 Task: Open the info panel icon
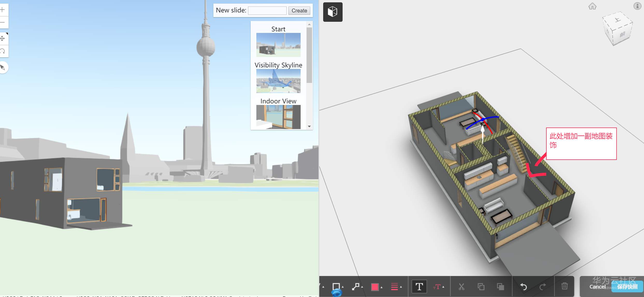(x=637, y=6)
